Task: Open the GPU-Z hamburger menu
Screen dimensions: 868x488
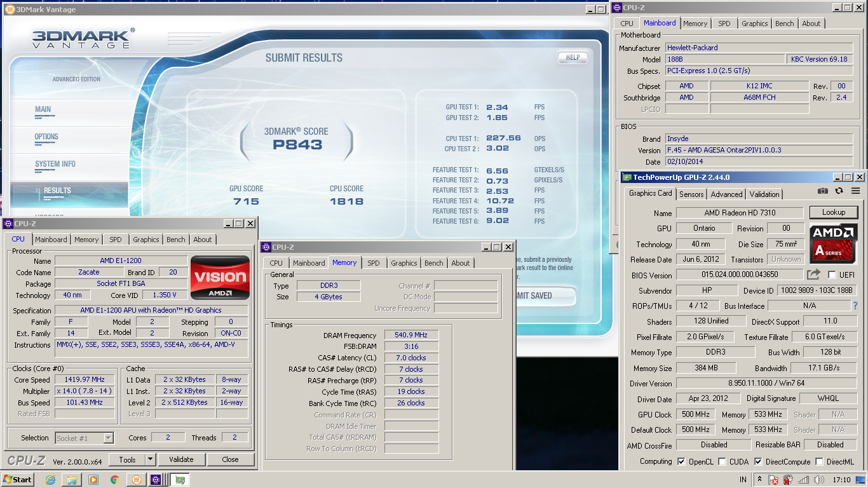Action: [x=855, y=191]
